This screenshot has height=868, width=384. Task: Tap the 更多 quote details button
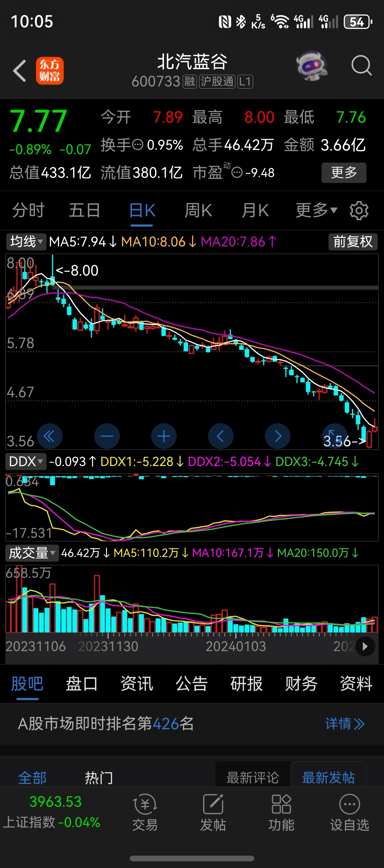pyautogui.click(x=344, y=173)
